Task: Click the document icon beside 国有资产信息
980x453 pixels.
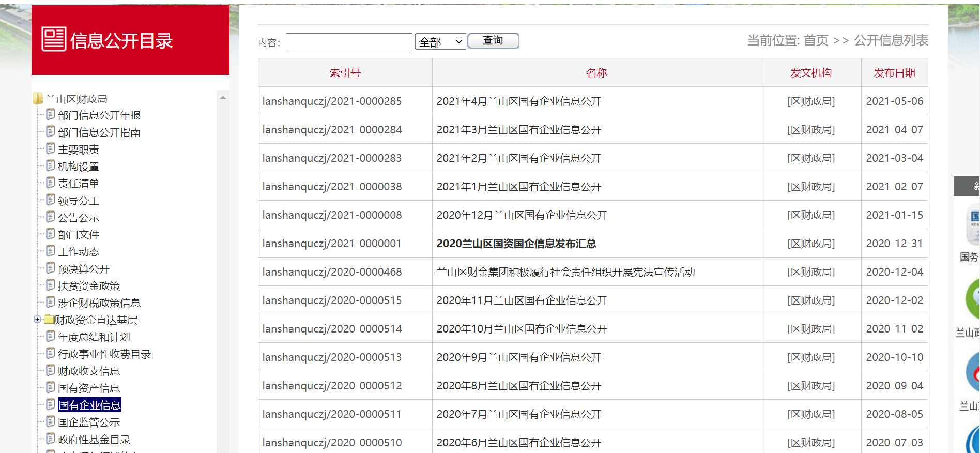Action: [50, 387]
